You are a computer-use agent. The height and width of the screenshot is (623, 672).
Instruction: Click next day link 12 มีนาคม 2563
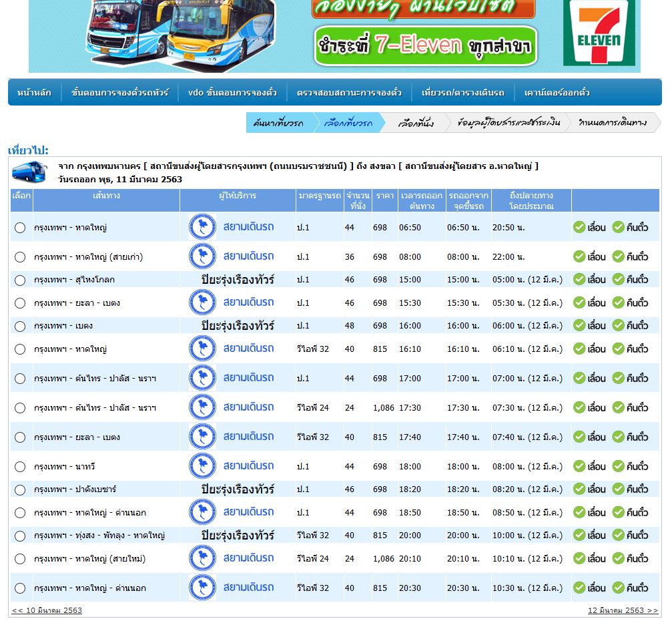(x=623, y=610)
